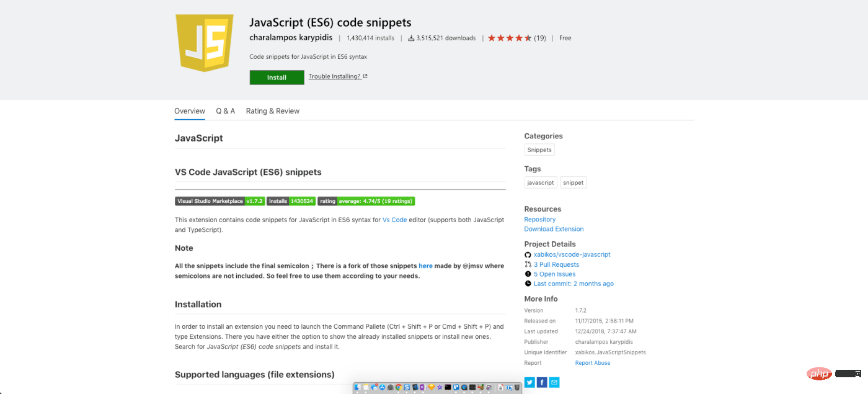Open the Last commit: 2 months ago link

coord(573,284)
